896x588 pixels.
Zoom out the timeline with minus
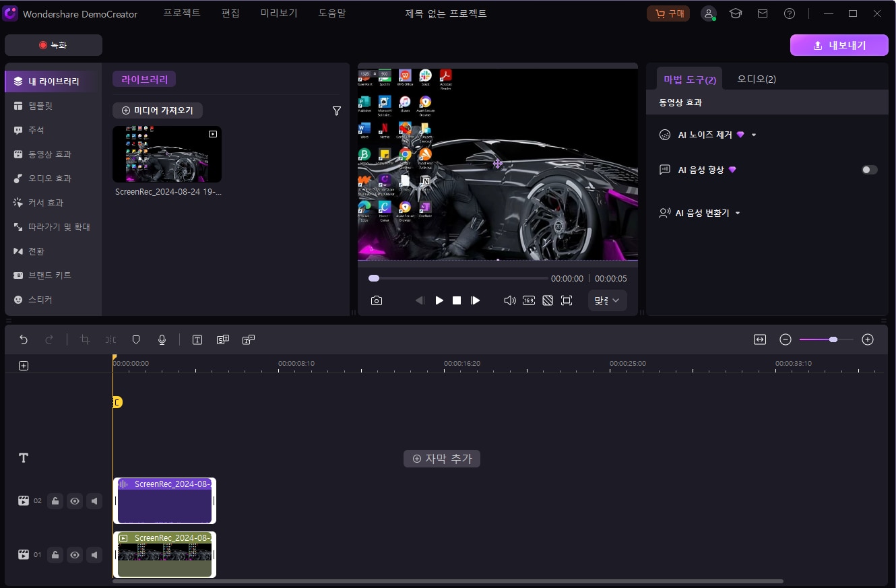coord(786,339)
